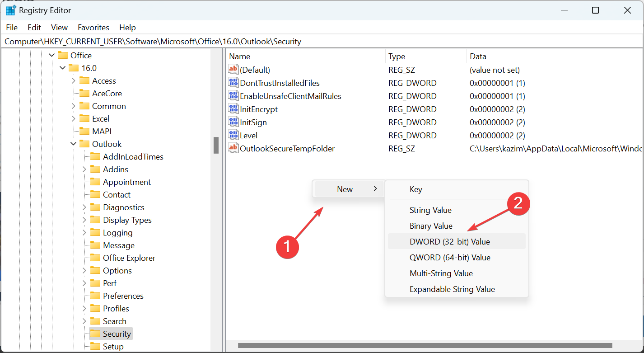The height and width of the screenshot is (353, 644).
Task: Click the (Default) string value icon
Action: tap(233, 70)
